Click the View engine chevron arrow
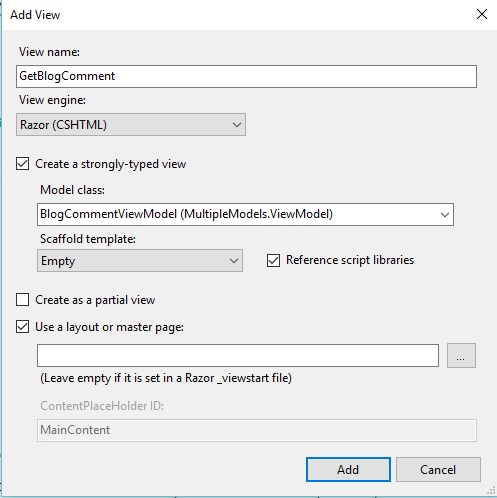497x498 pixels. pyautogui.click(x=237, y=125)
